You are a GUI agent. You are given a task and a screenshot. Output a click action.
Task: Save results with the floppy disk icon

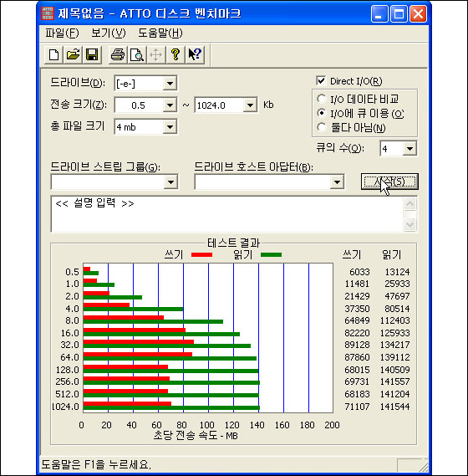(x=92, y=54)
